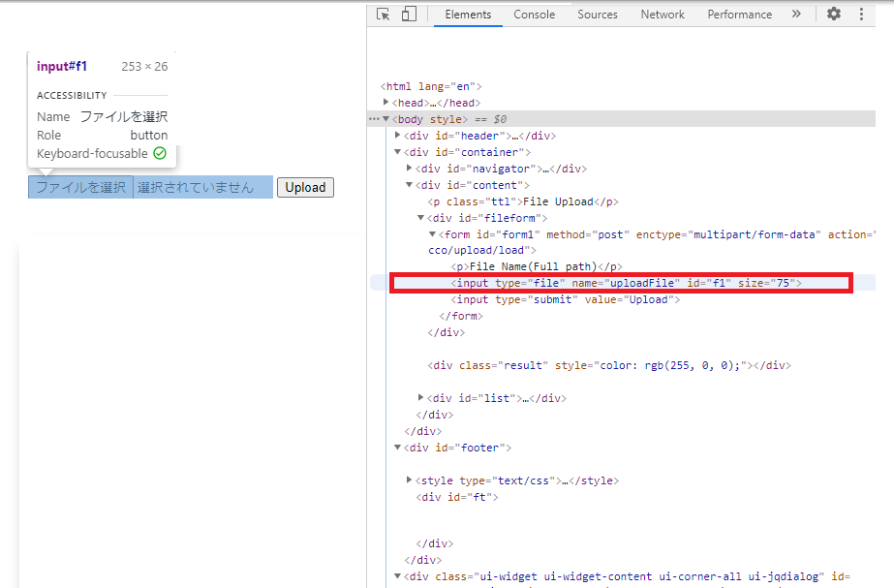Viewport: 894px width, 588px height.
Task: Select the File Name(Full path) paragraph line
Action: click(537, 266)
